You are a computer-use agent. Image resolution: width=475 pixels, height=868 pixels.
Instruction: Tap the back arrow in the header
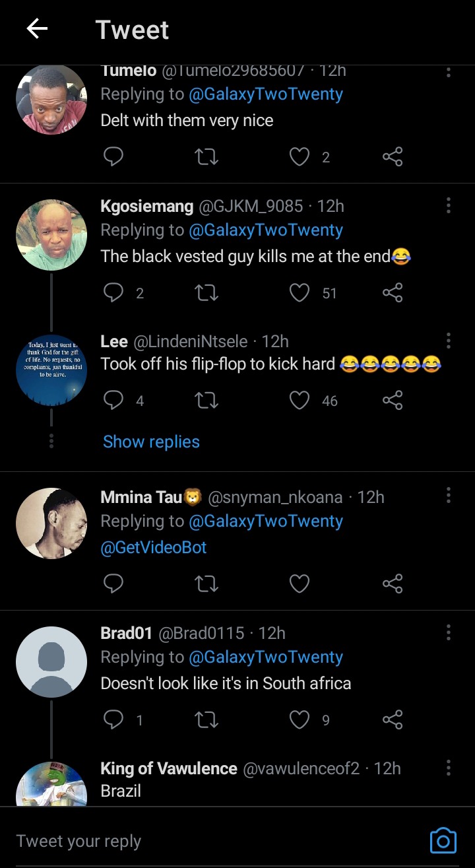click(x=37, y=29)
